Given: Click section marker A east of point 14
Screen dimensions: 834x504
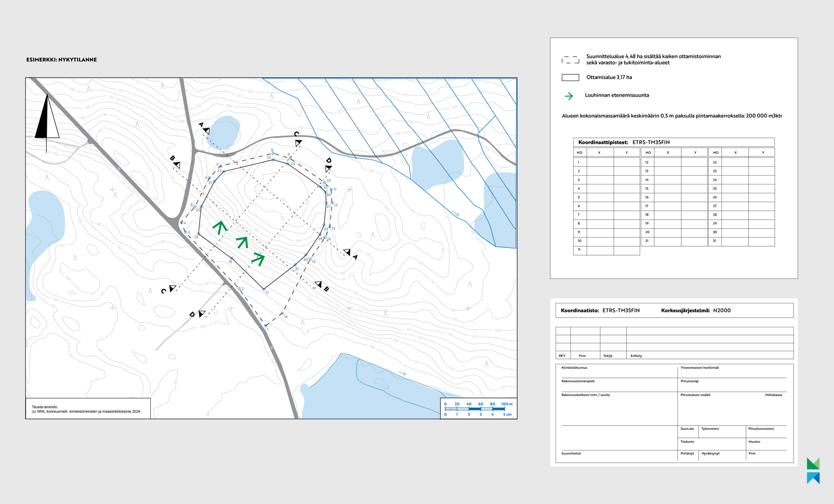Looking at the screenshot, I should click(351, 255).
